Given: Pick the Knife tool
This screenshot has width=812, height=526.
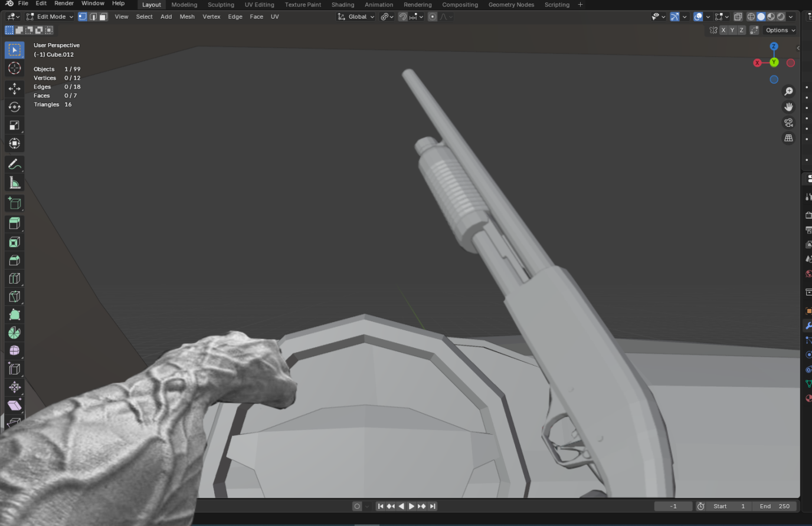Looking at the screenshot, I should [15, 297].
